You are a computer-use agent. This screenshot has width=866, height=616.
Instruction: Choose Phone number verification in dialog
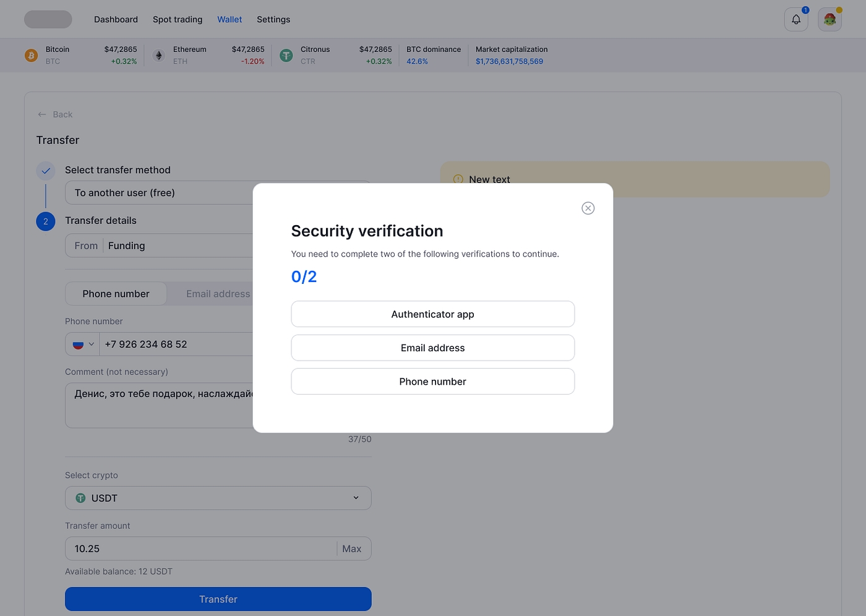click(x=432, y=382)
